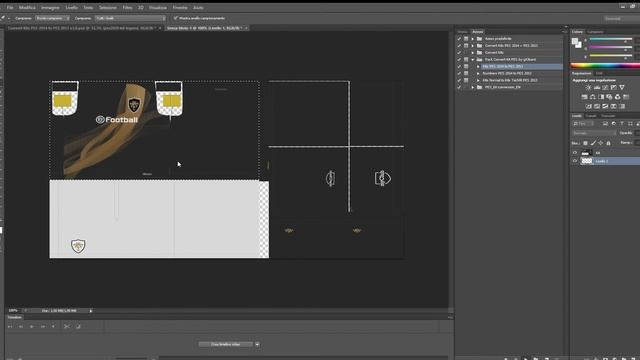The height and width of the screenshot is (360, 640).
Task: Click lock image pixels brush icon
Action: pyautogui.click(x=593, y=143)
